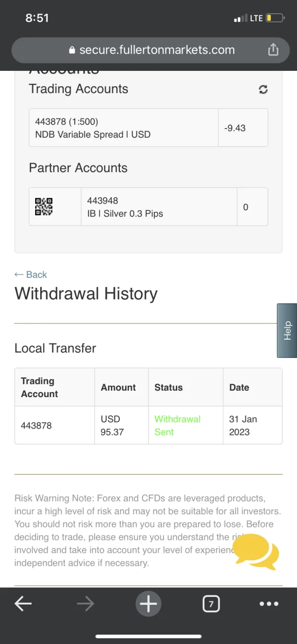Click the Withdrawal Sent status
This screenshot has height=644, width=297.
[x=177, y=425]
